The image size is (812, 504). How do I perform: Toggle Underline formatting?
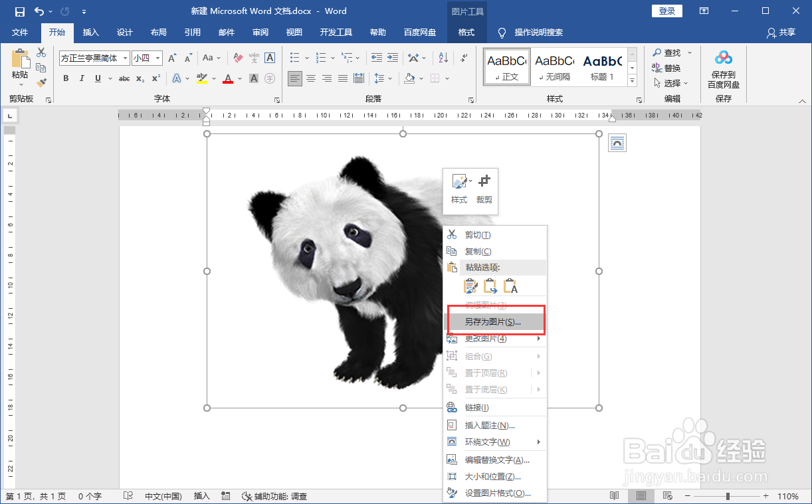(x=98, y=78)
